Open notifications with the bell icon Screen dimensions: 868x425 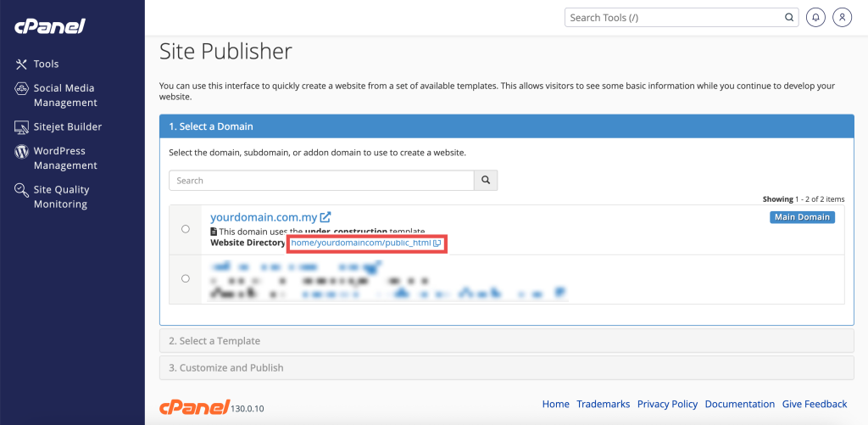point(815,18)
